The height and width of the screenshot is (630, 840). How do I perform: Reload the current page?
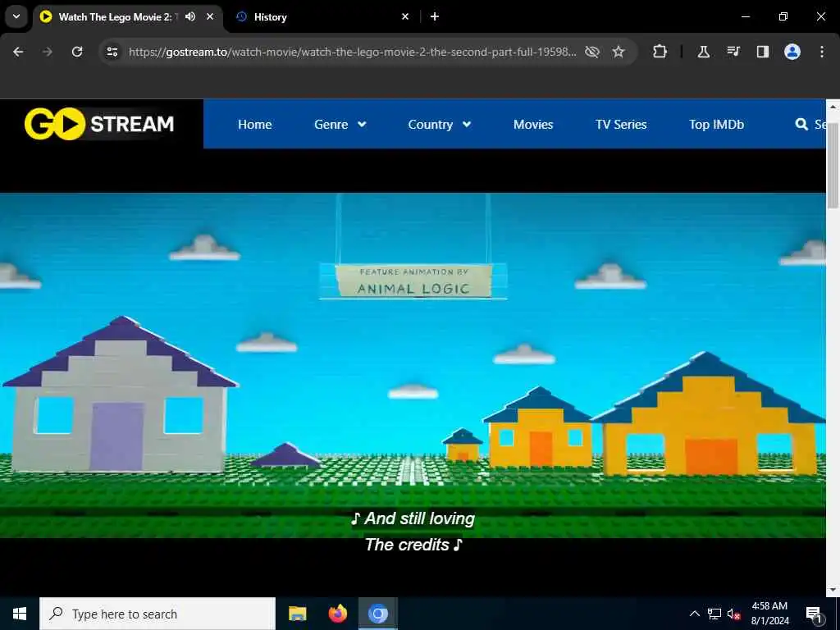[77, 52]
